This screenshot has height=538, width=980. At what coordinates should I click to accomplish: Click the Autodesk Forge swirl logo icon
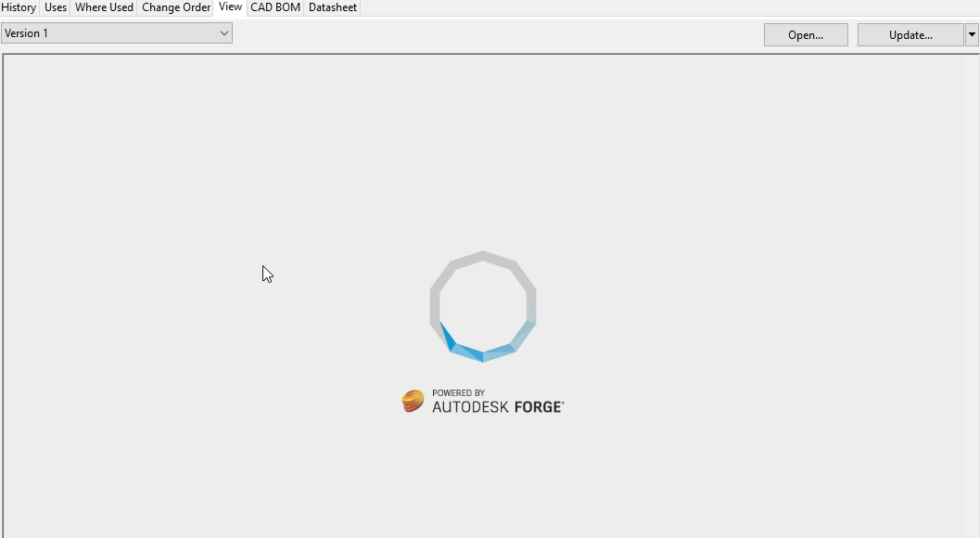[413, 401]
